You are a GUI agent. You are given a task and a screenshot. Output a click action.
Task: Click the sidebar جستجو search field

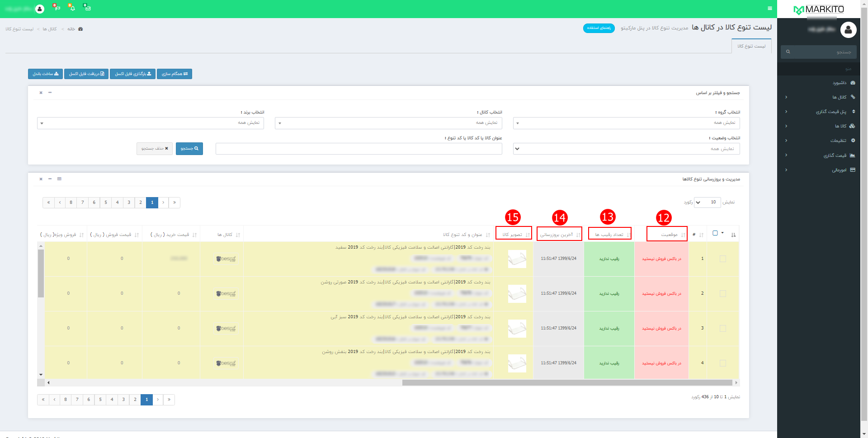pyautogui.click(x=818, y=52)
